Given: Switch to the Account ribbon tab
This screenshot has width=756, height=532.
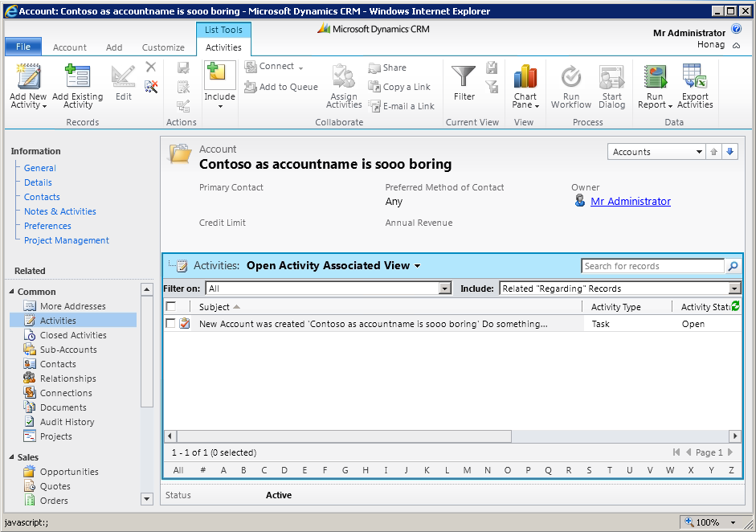Looking at the screenshot, I should coord(69,47).
